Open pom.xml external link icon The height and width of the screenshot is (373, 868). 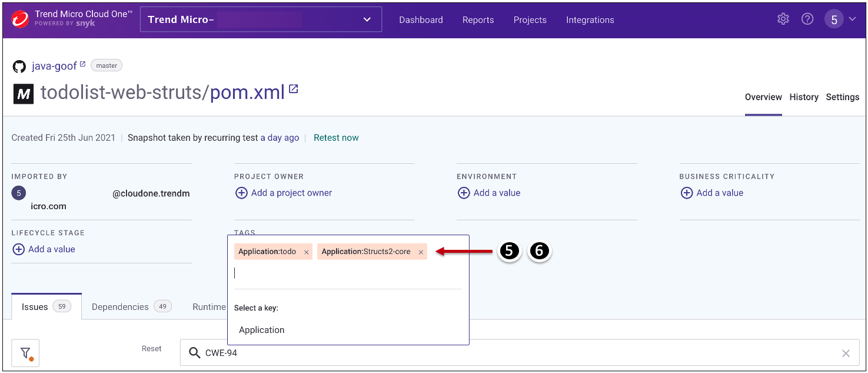[x=293, y=89]
